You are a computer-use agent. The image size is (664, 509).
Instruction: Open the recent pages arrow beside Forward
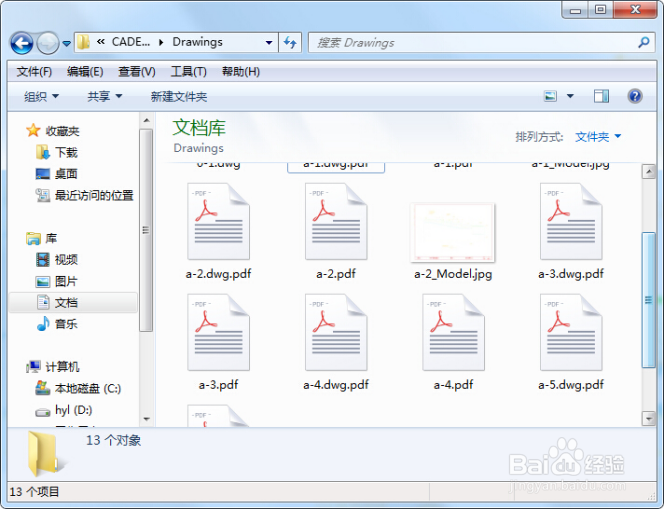tap(66, 43)
